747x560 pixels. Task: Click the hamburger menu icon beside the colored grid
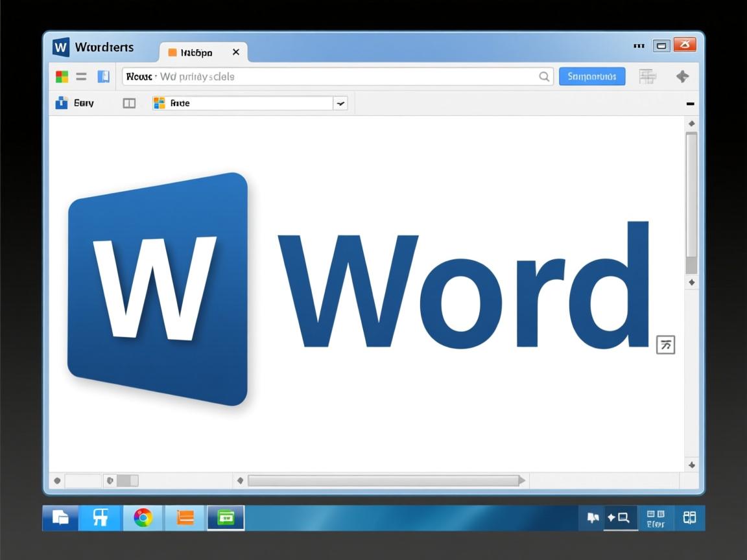81,76
